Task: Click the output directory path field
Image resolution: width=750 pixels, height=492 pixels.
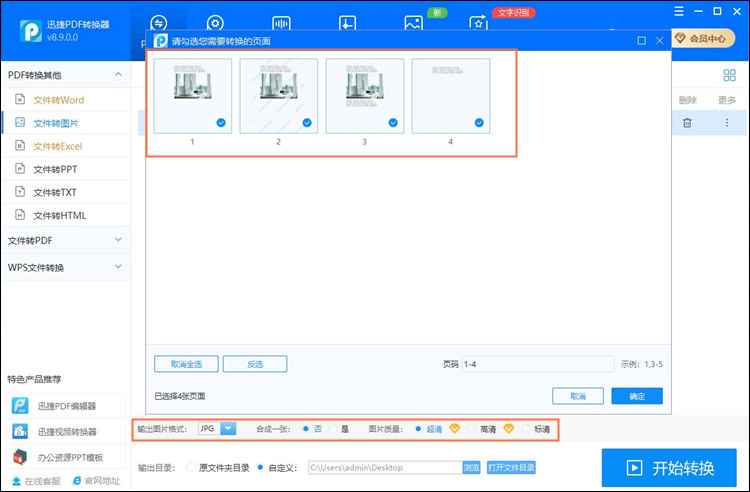Action: point(386,468)
